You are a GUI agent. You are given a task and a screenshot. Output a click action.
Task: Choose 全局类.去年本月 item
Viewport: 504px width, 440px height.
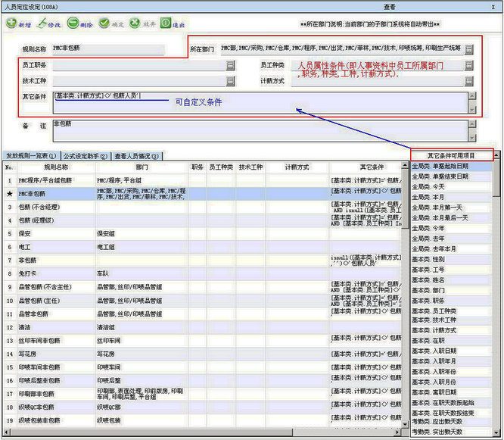451,249
